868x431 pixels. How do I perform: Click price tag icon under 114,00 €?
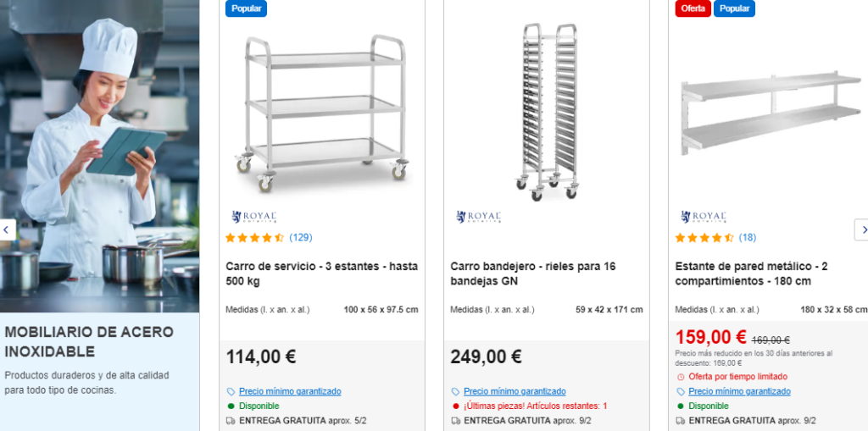(x=231, y=392)
